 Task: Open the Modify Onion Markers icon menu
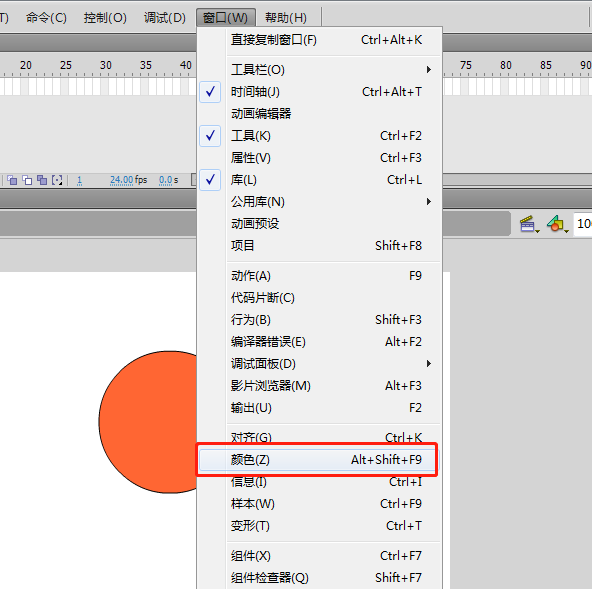pyautogui.click(x=57, y=180)
